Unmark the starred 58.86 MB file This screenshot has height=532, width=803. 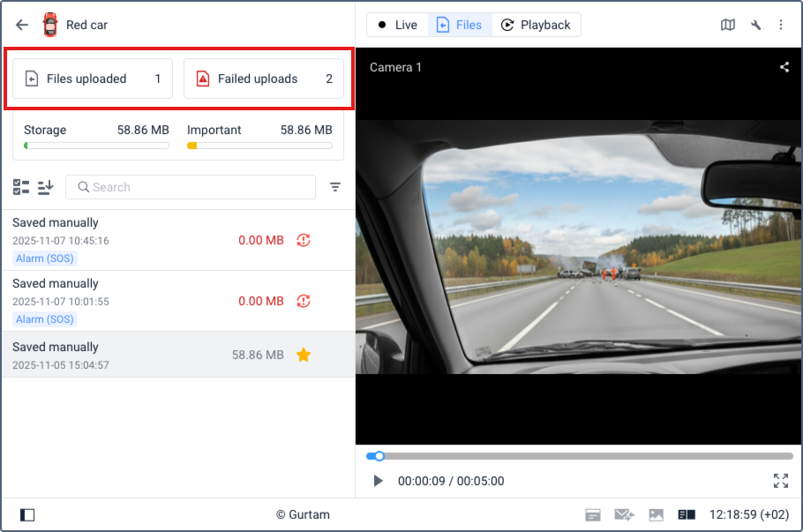click(304, 355)
